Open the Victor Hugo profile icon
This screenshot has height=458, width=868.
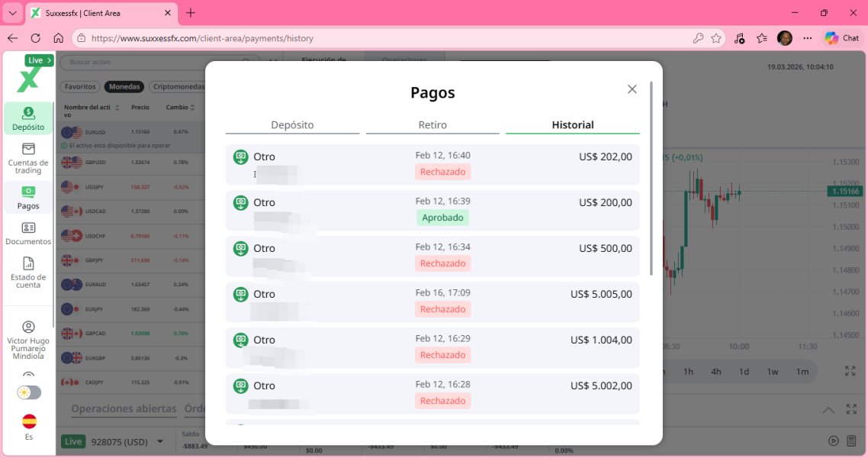28,327
